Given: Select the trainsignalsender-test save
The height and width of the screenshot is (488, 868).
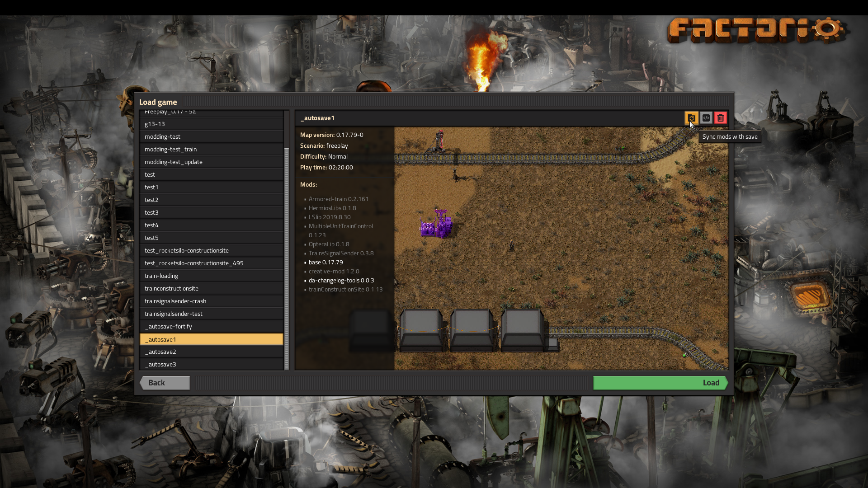Looking at the screenshot, I should (x=212, y=314).
